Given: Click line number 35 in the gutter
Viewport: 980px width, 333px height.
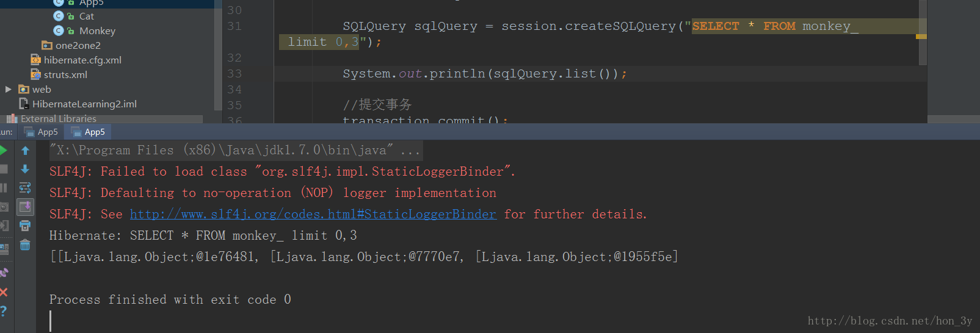Looking at the screenshot, I should point(234,106).
